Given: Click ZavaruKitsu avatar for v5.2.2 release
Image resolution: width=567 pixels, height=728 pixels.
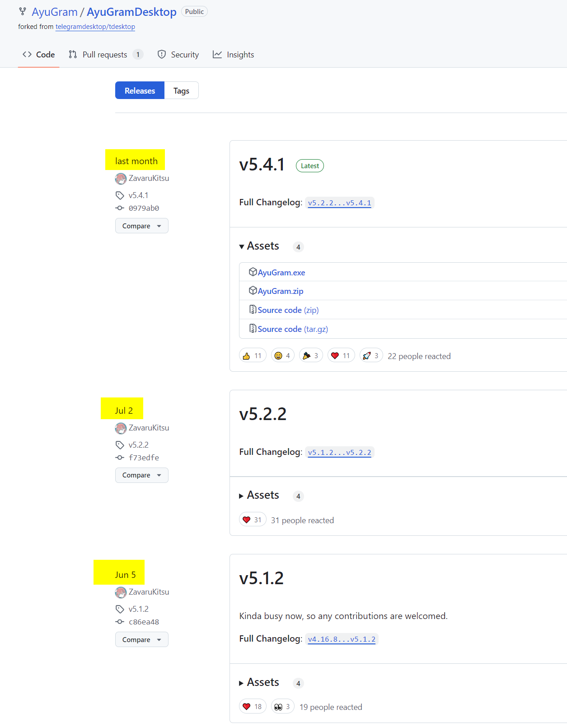Looking at the screenshot, I should tap(121, 428).
